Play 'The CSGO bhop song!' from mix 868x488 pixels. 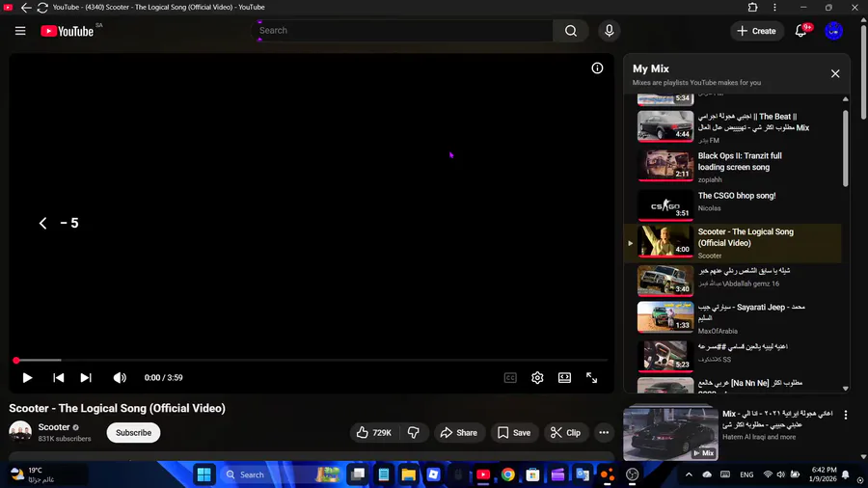tap(736, 196)
